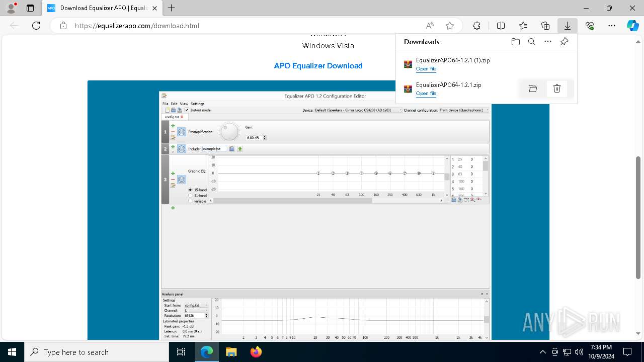Open Task View on taskbar
The image size is (644, 362).
[x=181, y=352]
